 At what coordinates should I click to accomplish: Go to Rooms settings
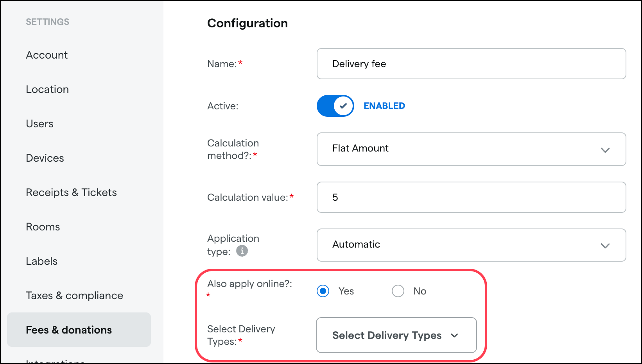tap(43, 227)
